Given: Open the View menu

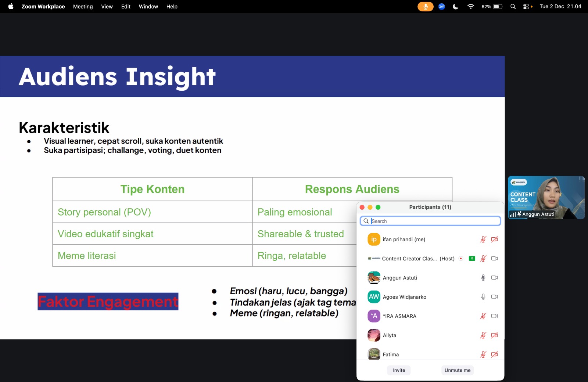Looking at the screenshot, I should tap(107, 7).
